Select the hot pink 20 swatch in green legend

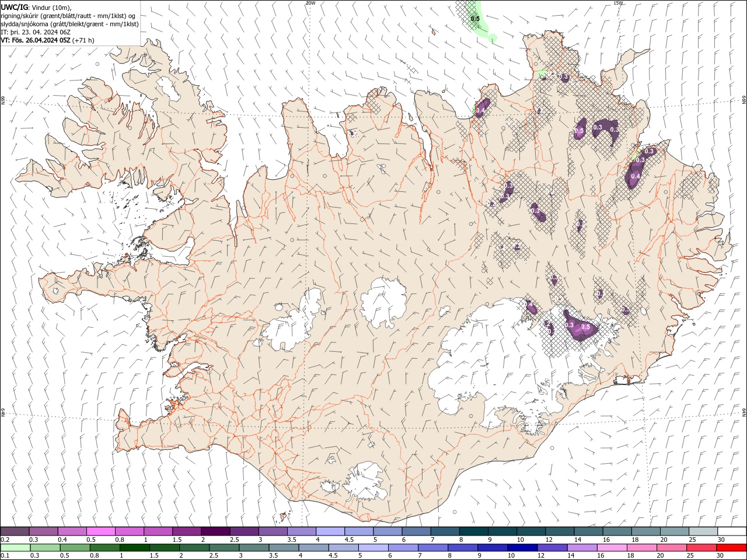672,548
